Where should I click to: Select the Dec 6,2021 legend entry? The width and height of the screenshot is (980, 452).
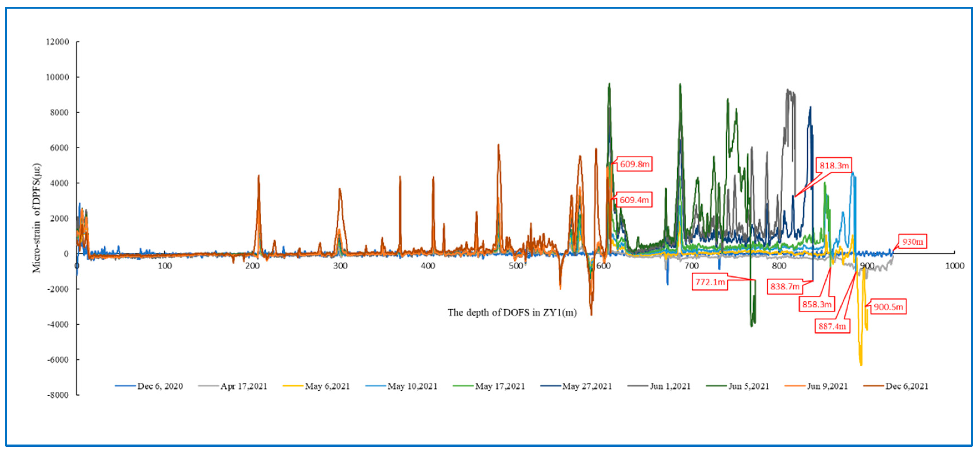[x=906, y=386]
